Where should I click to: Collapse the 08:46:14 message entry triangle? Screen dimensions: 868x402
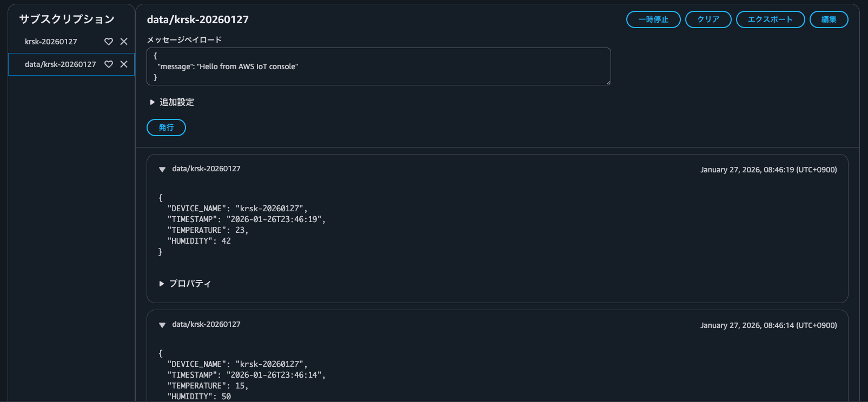coord(162,325)
